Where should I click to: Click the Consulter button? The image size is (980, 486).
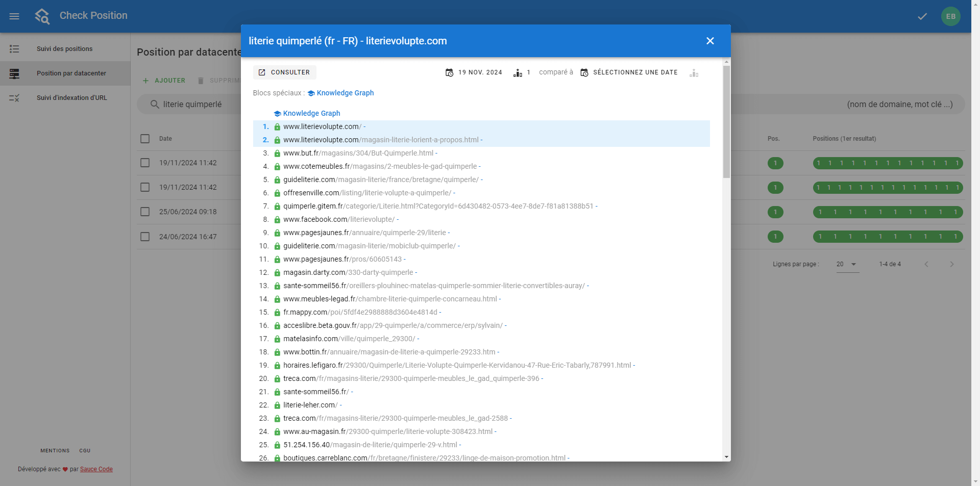pos(285,72)
